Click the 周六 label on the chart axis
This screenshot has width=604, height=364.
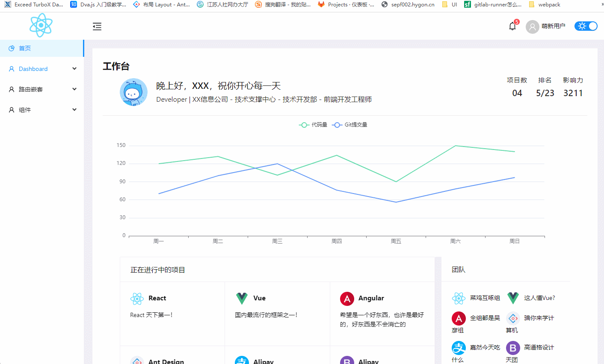455,241
